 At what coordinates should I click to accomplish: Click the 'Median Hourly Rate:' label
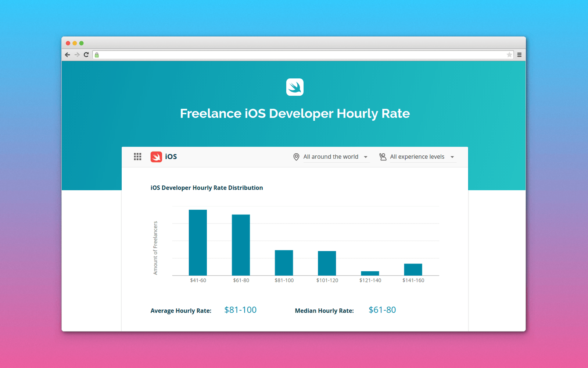coord(324,311)
